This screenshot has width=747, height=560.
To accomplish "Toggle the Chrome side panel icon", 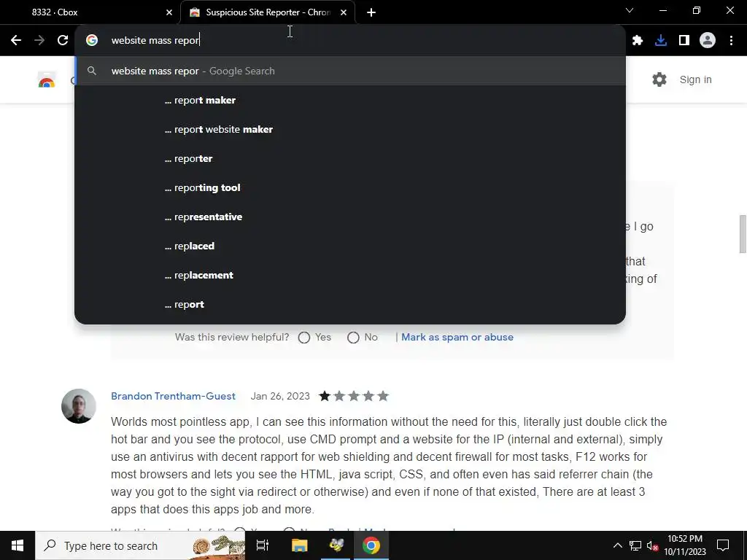I will pyautogui.click(x=684, y=41).
